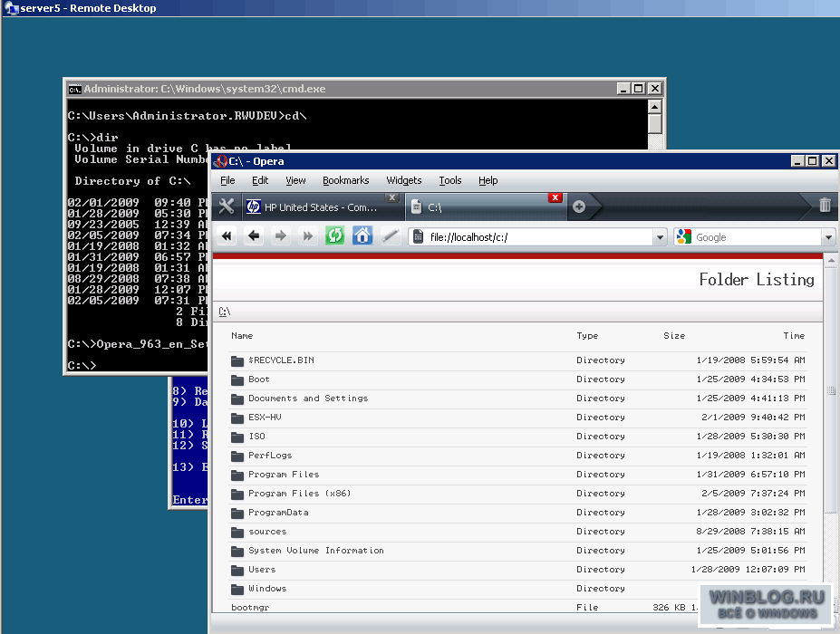
Task: Click cmd.exe window title icon
Action: 75,89
